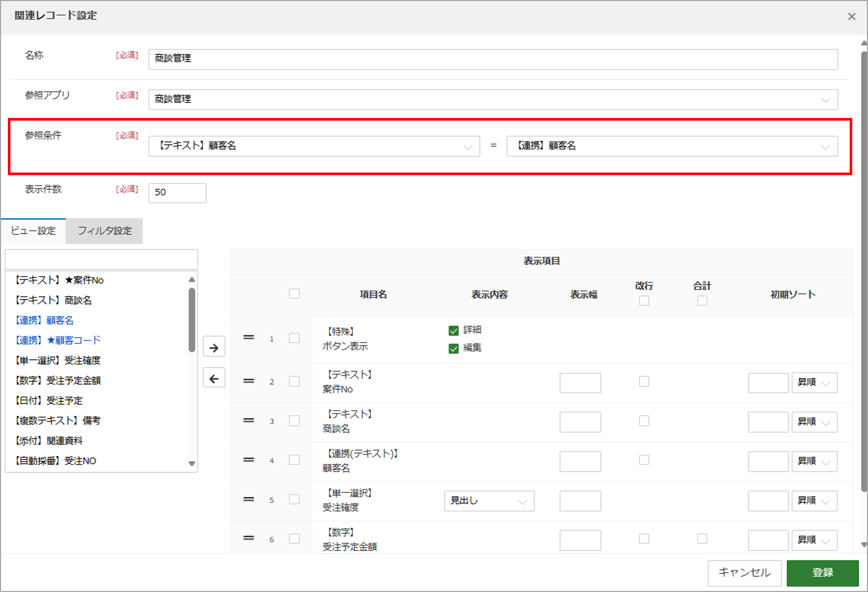Click the 表示件数 field showing 50
The height and width of the screenshot is (592, 868).
coord(177,192)
